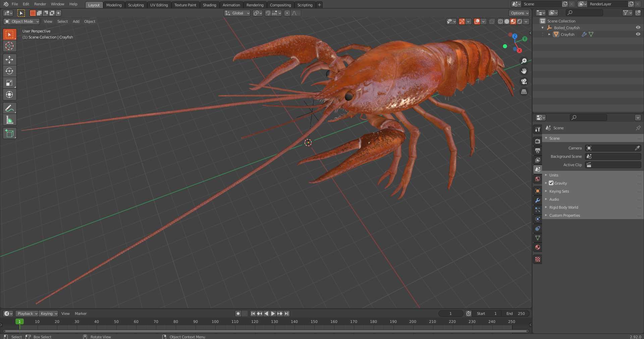This screenshot has width=644, height=339.
Task: Open the Tool properties tab
Action: pyautogui.click(x=538, y=129)
